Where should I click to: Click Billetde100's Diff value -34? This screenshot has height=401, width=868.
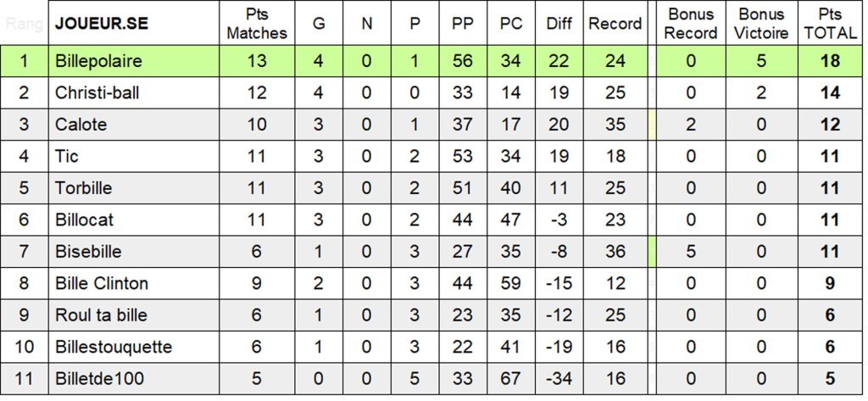[559, 379]
